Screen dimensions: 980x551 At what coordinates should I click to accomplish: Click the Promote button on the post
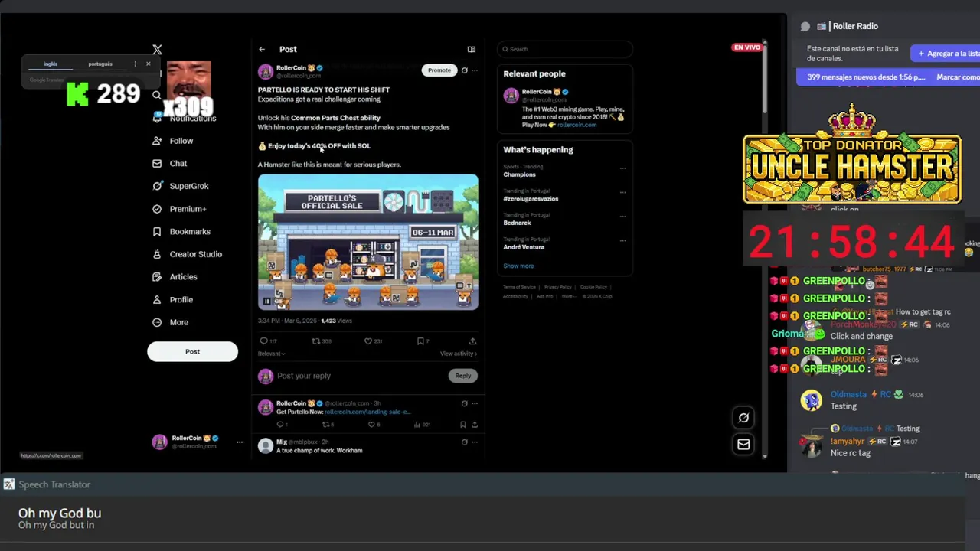point(439,70)
